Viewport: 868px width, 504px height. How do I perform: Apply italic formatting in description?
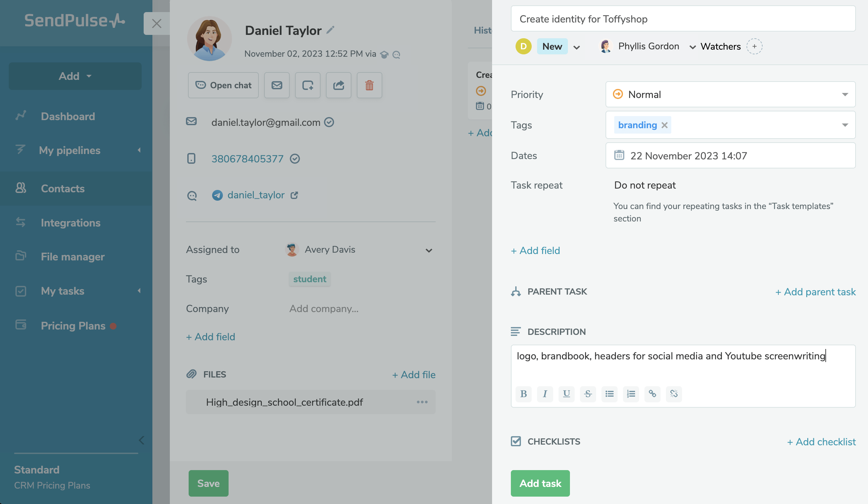(544, 394)
